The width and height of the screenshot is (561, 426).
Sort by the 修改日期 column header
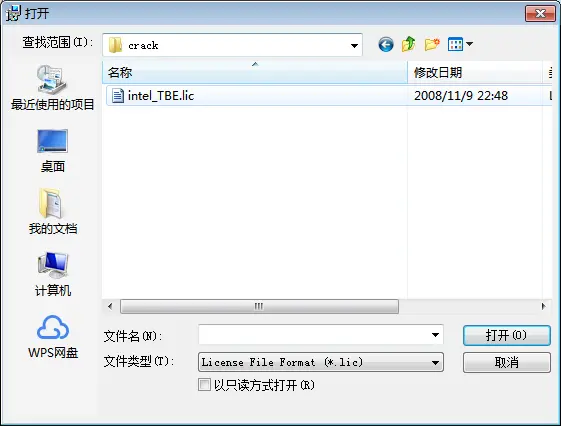[x=475, y=72]
